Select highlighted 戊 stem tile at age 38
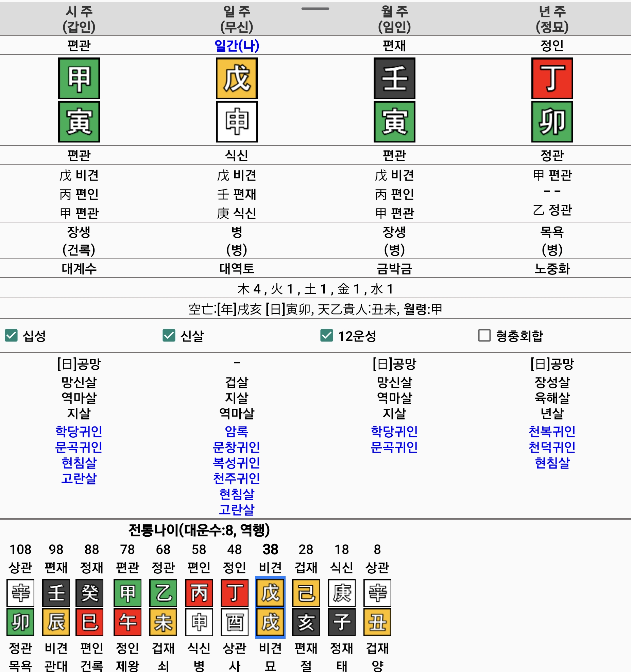The image size is (631, 672). pyautogui.click(x=270, y=593)
